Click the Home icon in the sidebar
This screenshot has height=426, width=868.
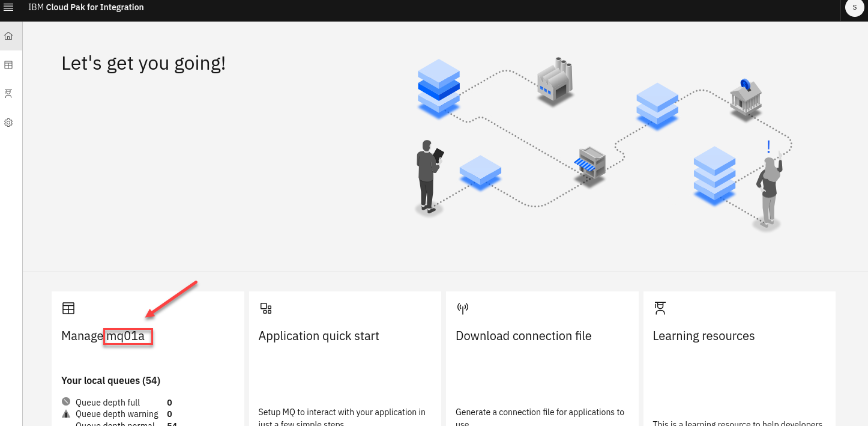8,36
